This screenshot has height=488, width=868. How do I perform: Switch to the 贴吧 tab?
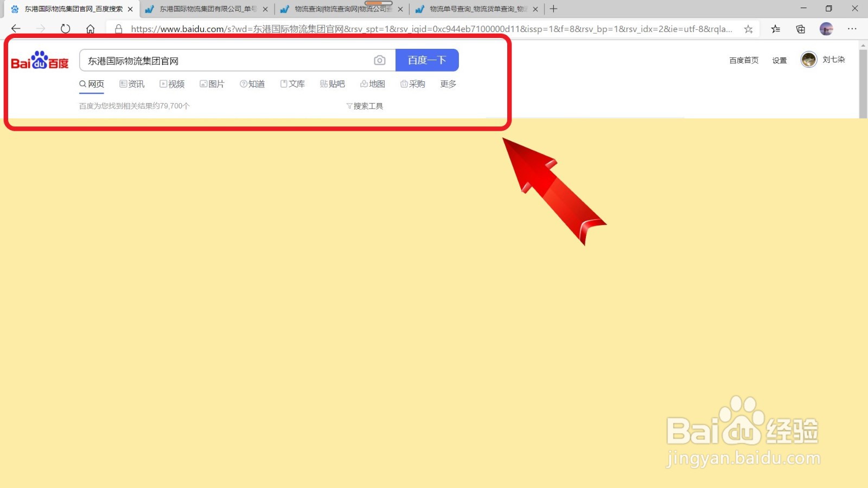pos(333,84)
